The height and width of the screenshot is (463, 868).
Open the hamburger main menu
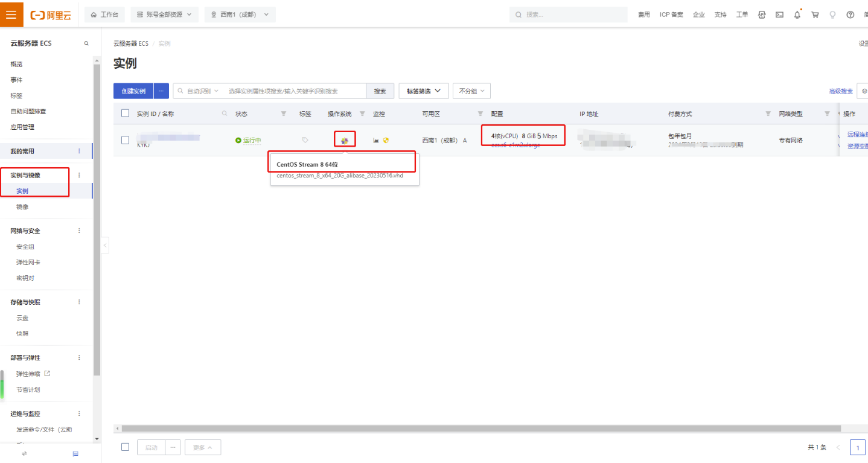[11, 14]
